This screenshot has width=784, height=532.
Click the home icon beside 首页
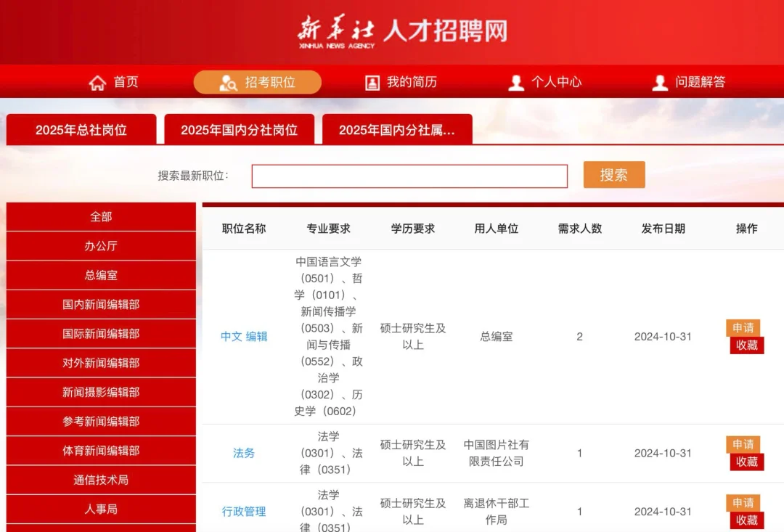click(x=97, y=83)
